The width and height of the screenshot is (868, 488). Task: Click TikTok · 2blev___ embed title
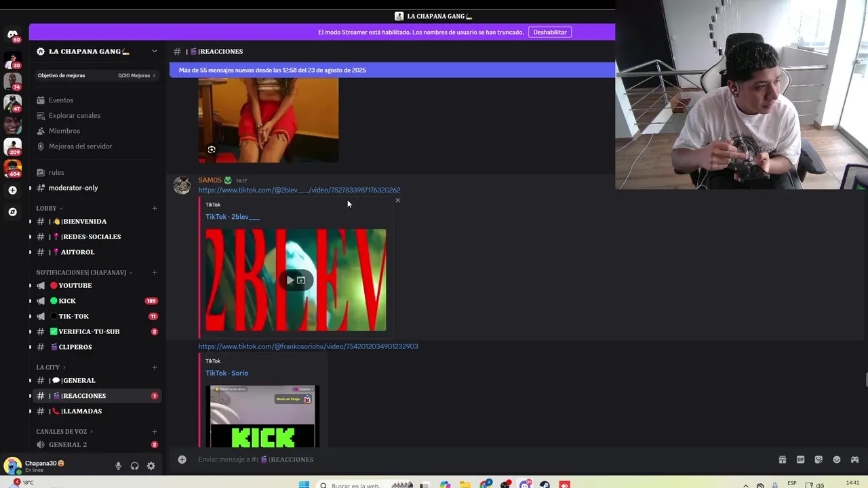click(x=233, y=217)
